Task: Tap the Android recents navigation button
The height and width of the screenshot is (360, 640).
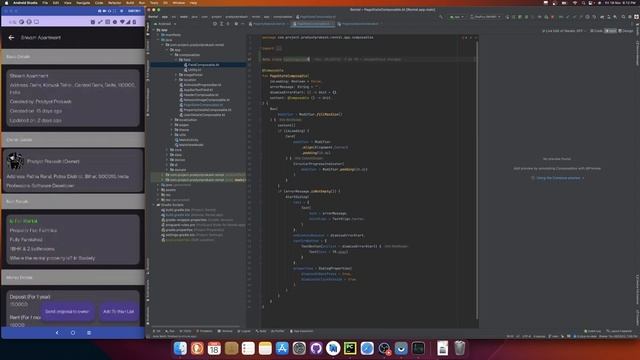Action: (x=89, y=333)
